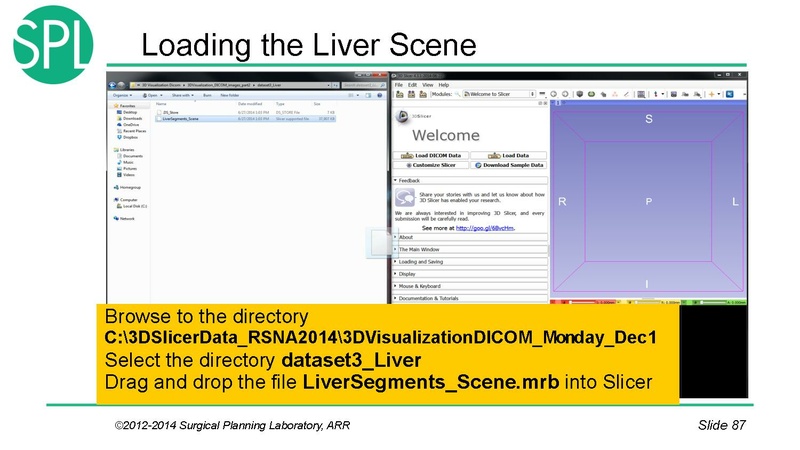800x450 pixels.
Task: Click the Explorer forward navigation button
Action: pos(121,85)
